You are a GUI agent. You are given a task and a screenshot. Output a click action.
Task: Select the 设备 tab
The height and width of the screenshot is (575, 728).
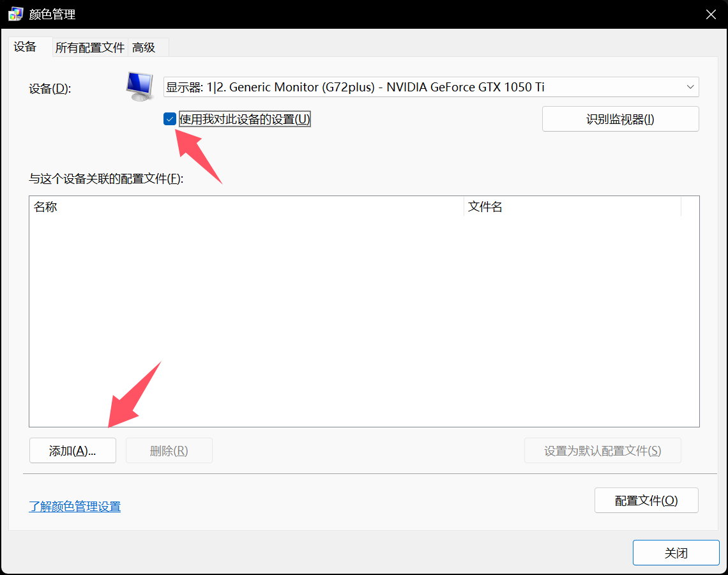26,47
